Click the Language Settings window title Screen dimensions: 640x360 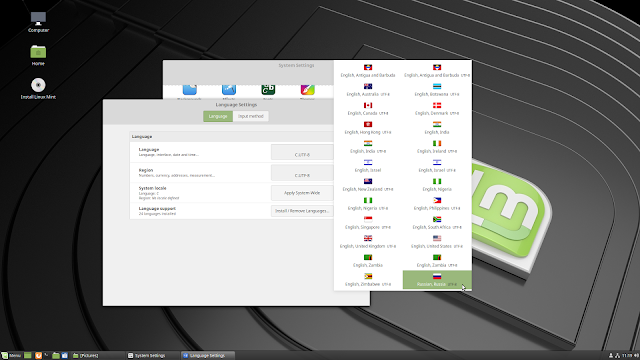(236, 105)
